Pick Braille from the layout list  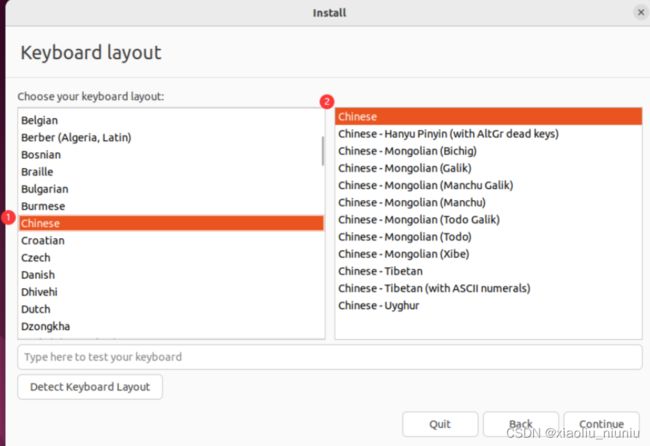coord(171,172)
